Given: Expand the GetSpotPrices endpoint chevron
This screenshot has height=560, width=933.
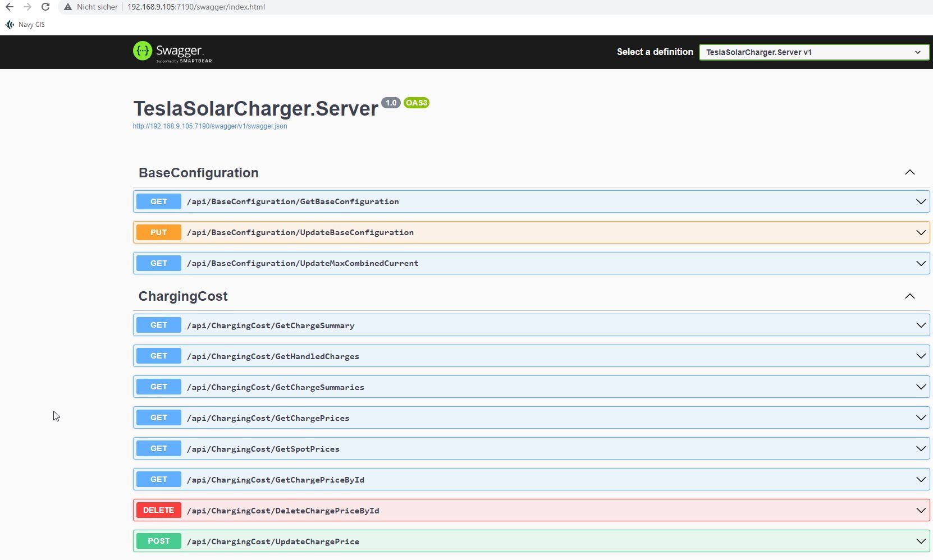Looking at the screenshot, I should [x=921, y=448].
